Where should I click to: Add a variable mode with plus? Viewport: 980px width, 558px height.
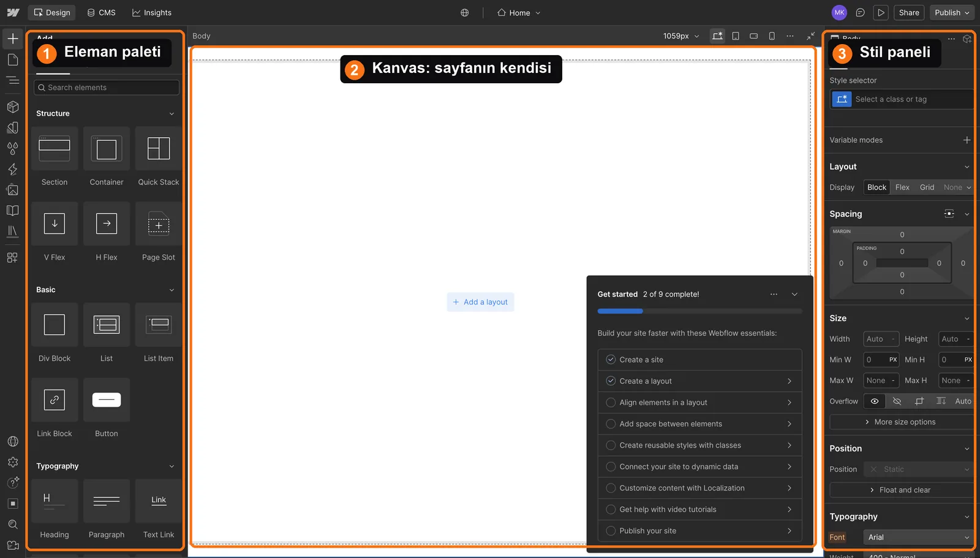pos(967,140)
